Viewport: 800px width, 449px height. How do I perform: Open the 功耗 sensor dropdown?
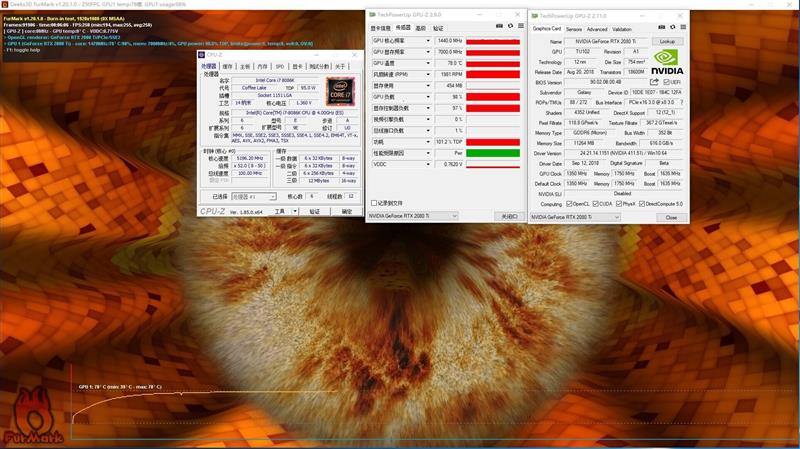pos(428,142)
